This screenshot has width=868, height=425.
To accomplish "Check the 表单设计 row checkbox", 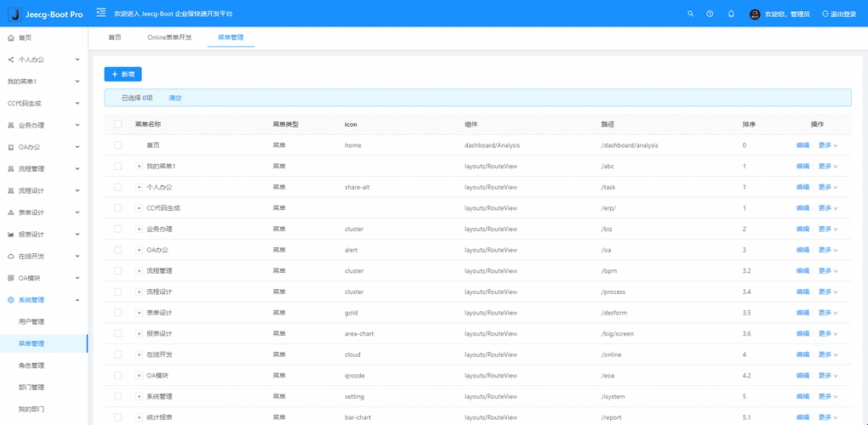I will (118, 312).
